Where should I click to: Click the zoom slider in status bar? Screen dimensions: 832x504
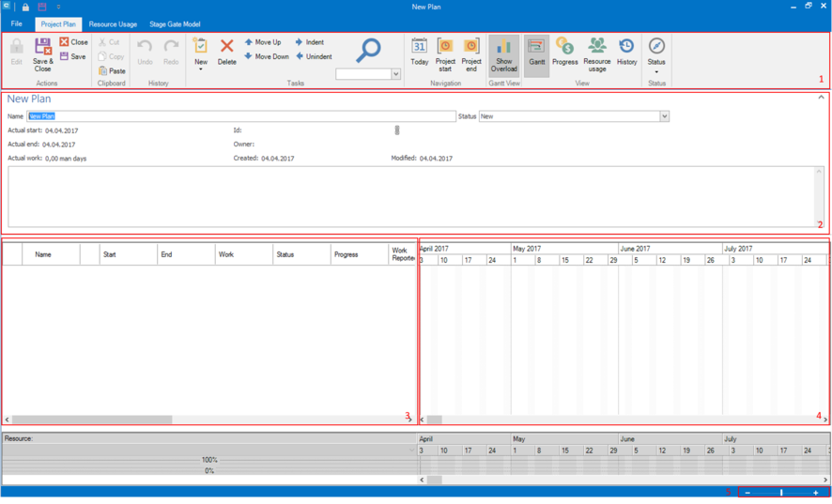pyautogui.click(x=781, y=493)
